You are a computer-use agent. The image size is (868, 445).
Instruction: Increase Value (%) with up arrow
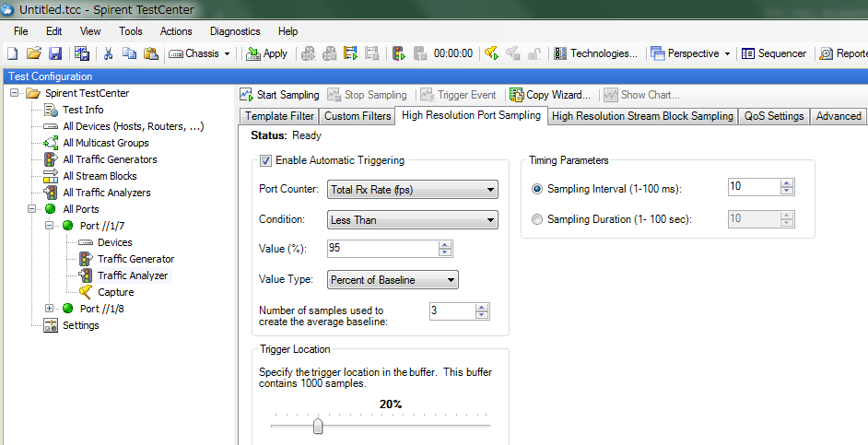[445, 245]
